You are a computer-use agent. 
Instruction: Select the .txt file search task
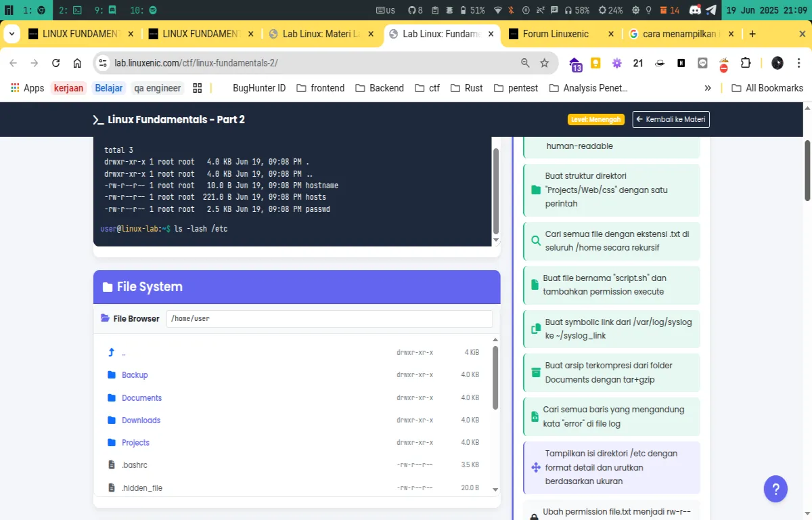(x=612, y=240)
